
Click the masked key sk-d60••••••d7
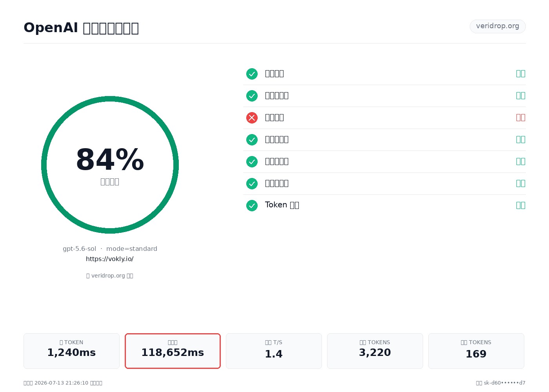click(504, 383)
